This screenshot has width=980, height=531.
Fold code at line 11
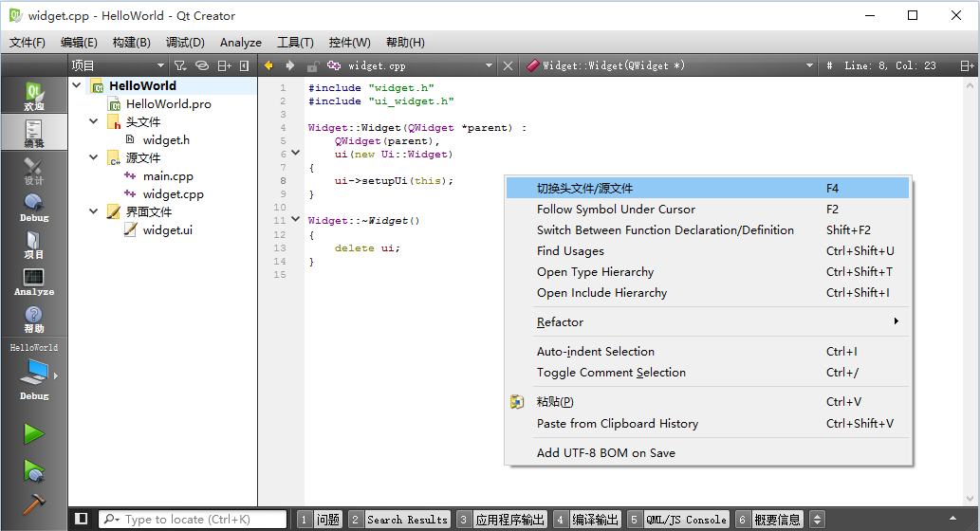pyautogui.click(x=296, y=219)
